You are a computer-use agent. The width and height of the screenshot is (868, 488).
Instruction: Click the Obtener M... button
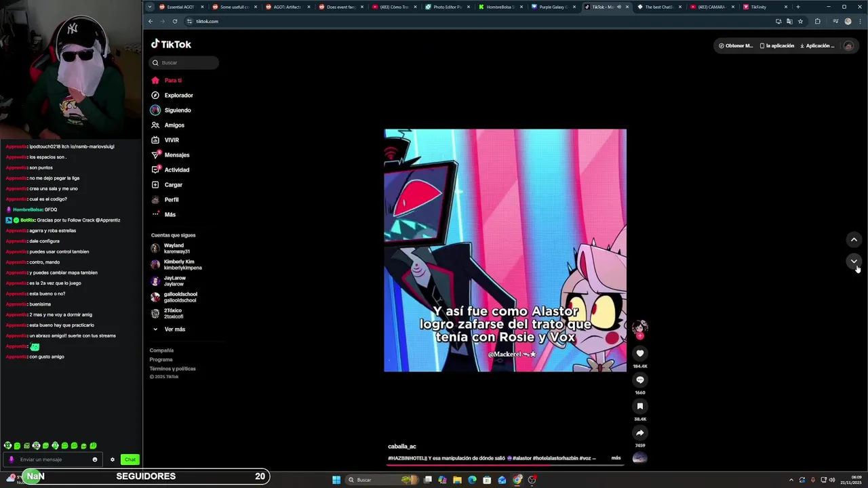[x=736, y=45]
